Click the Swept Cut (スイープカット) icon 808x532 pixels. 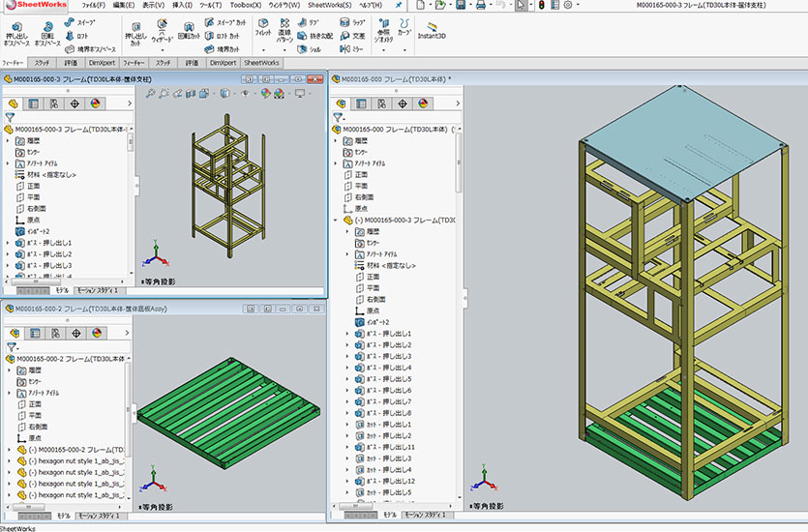tap(209, 22)
